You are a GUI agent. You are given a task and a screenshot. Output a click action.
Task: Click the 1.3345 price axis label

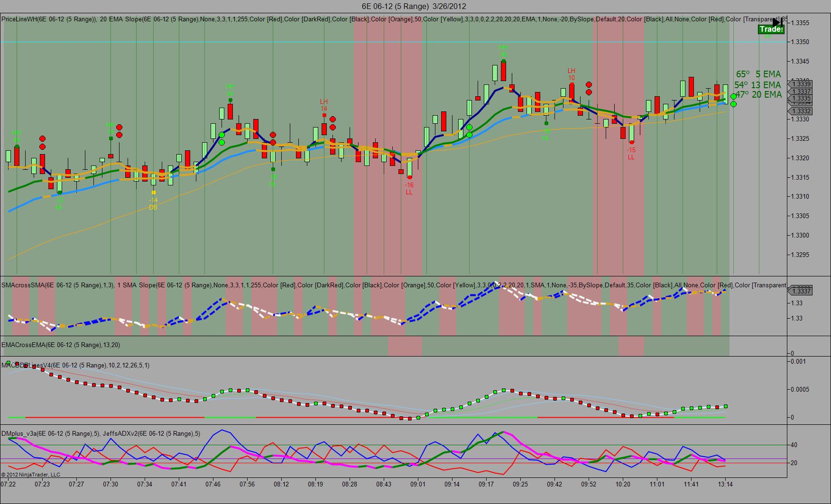click(x=800, y=62)
